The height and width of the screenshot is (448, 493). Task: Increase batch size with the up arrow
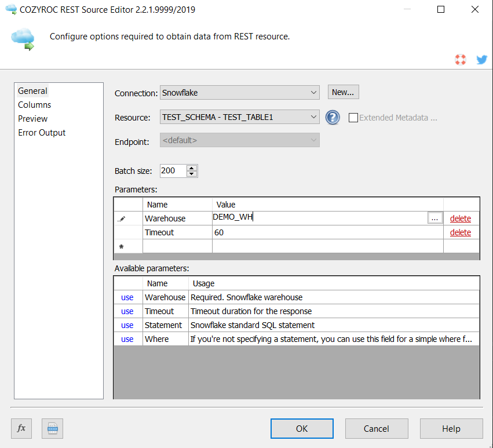pyautogui.click(x=192, y=167)
